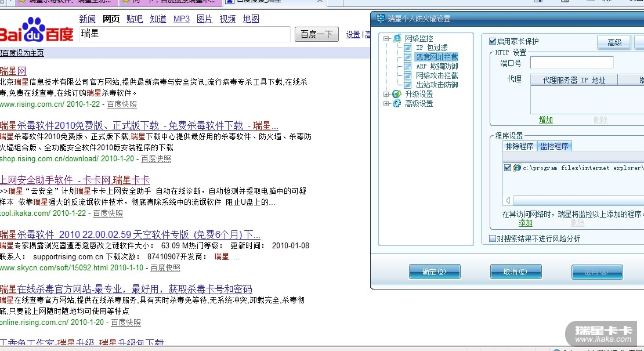
Task: Click the 出站攻击防御 page icon
Action: [407, 85]
